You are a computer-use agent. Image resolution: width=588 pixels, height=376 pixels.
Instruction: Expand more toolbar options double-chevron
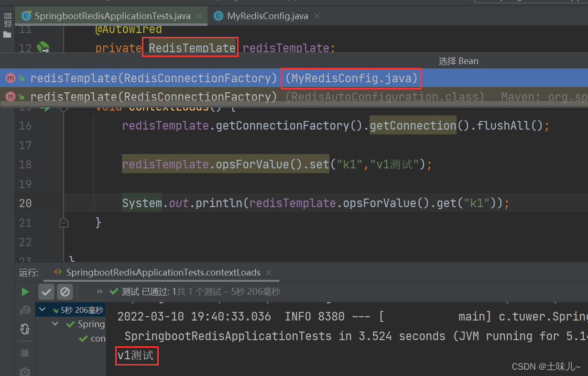point(99,291)
